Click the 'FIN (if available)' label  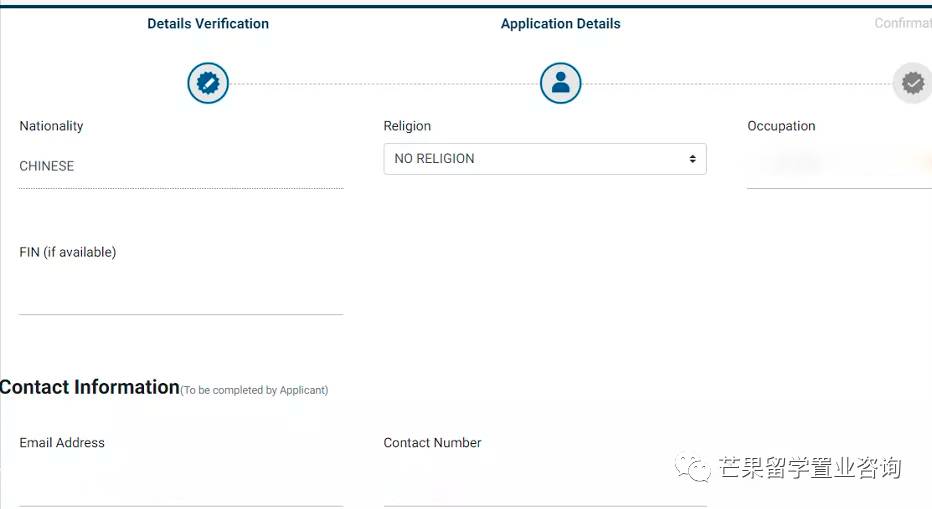coord(68,252)
